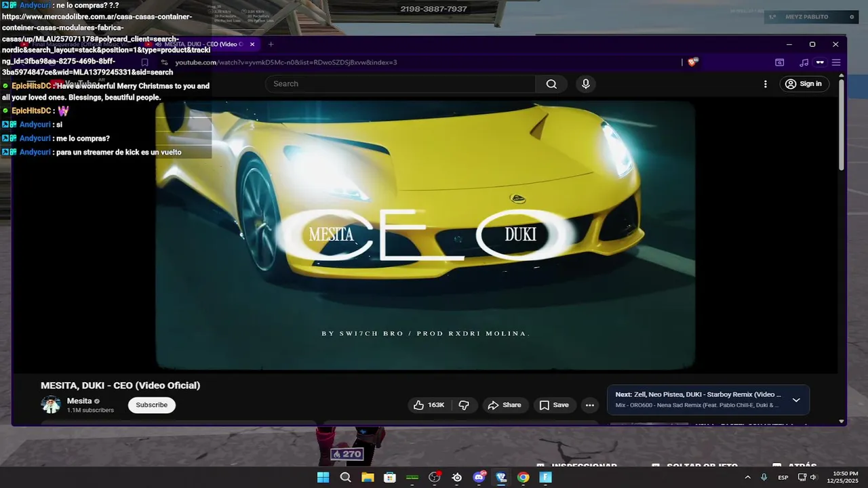Open SteelSeries app from taskbar
This screenshot has width=868, height=488.
(x=457, y=477)
